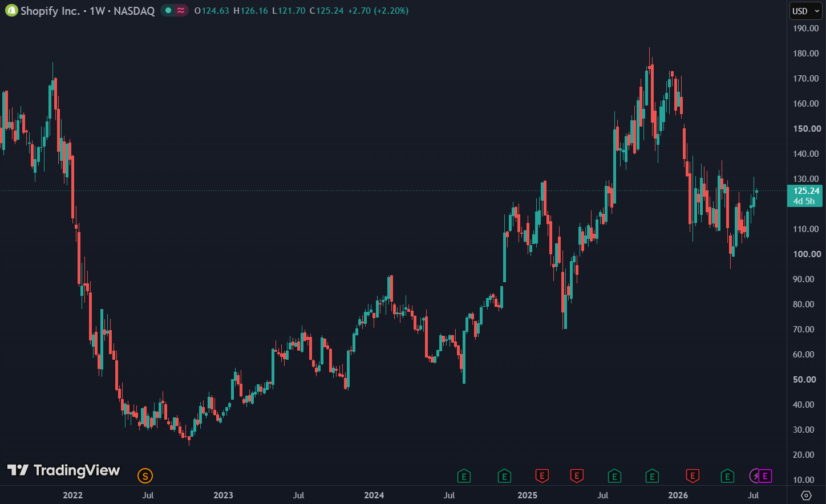
Task: Open the chart settings hexagon icon
Action: click(806, 495)
